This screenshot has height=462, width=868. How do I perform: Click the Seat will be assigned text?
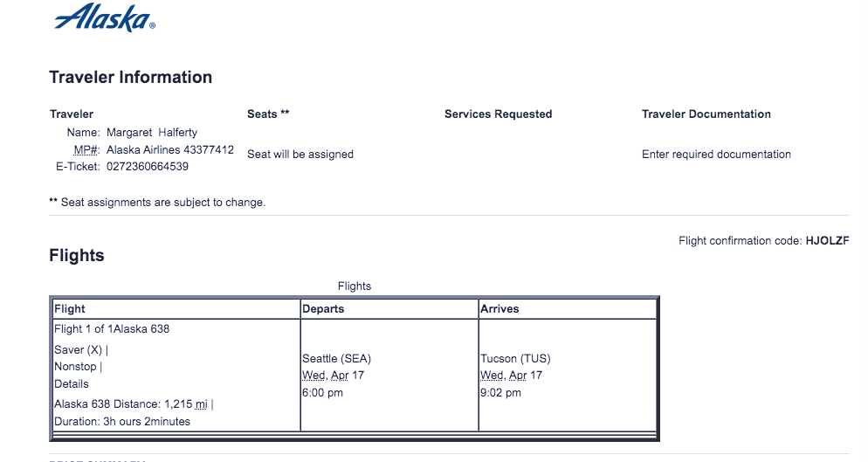300,155
